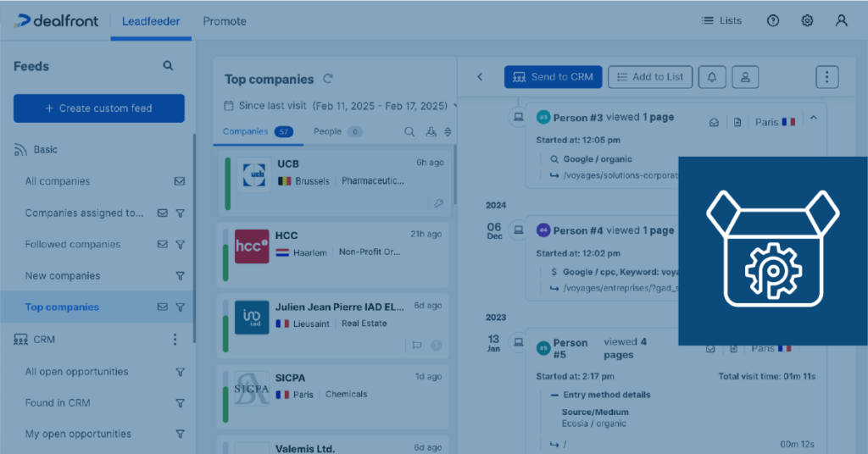Click envelope icon for Top companies feed
868x454 pixels.
(x=162, y=307)
